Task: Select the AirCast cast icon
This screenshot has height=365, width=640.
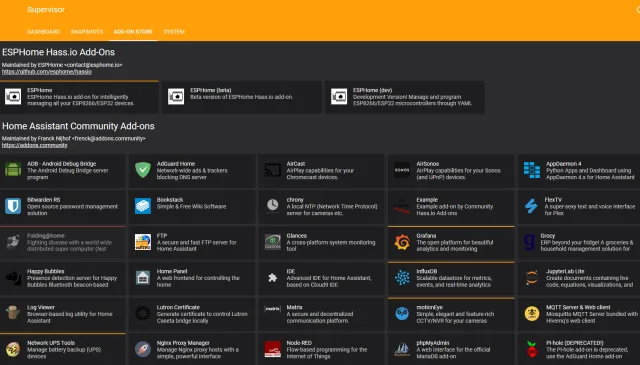Action: (x=273, y=170)
